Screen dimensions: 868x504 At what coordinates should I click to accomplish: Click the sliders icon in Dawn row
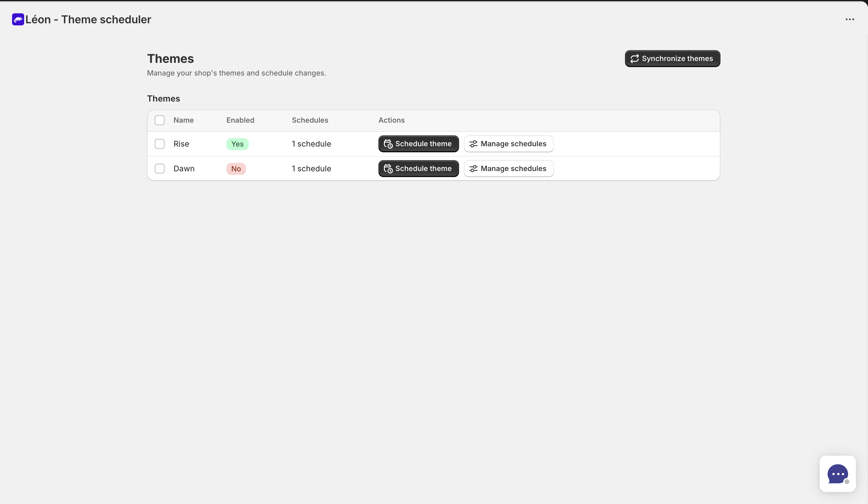point(473,169)
